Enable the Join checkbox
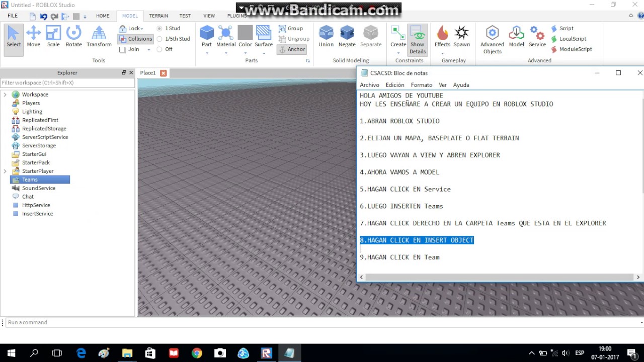The height and width of the screenshot is (362, 644). [x=122, y=49]
